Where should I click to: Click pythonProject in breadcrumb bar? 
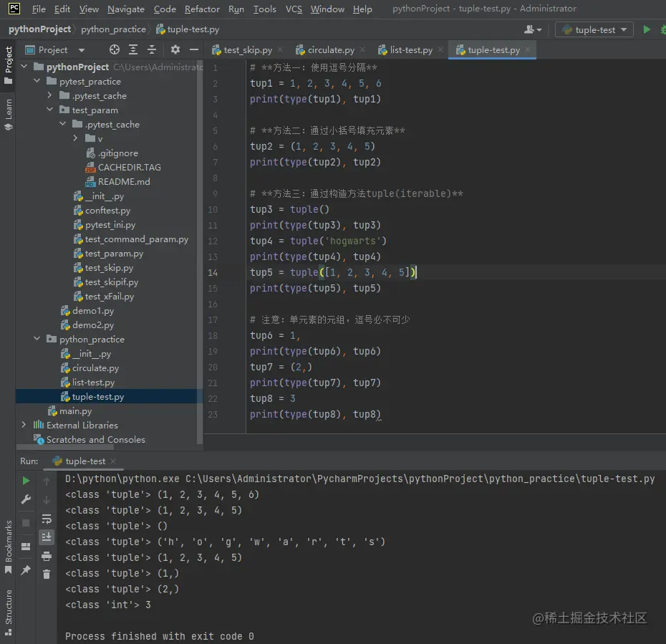pyautogui.click(x=39, y=29)
